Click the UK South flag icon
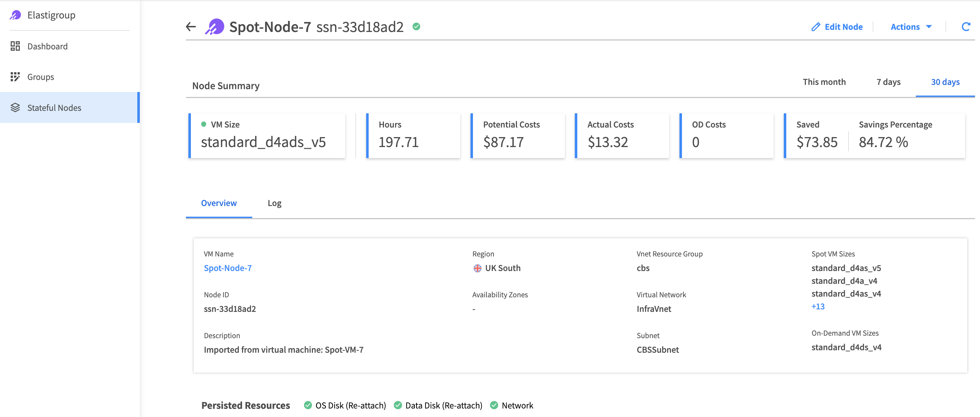Image resolution: width=980 pixels, height=417 pixels. pyautogui.click(x=477, y=268)
